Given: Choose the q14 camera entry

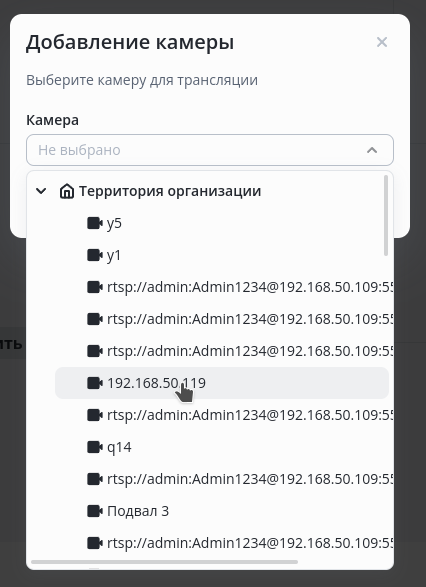Looking at the screenshot, I should coord(222,447).
